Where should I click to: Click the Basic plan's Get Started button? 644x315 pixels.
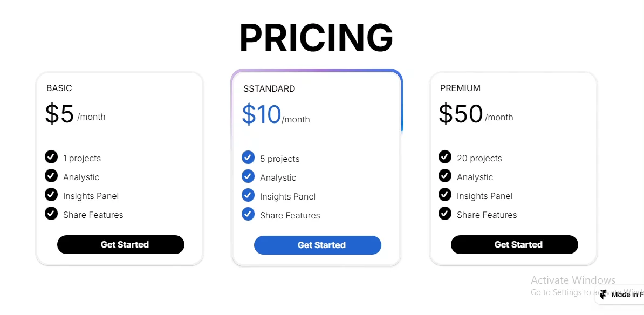121,244
